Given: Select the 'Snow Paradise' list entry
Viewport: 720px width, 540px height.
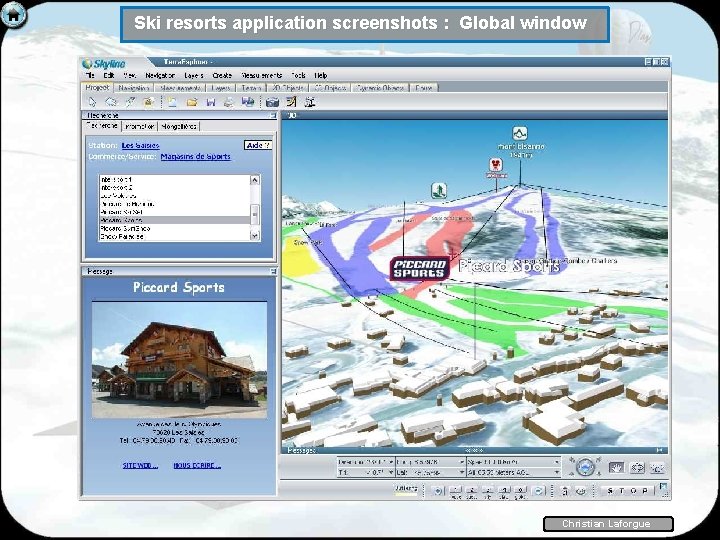Looking at the screenshot, I should 174,236.
